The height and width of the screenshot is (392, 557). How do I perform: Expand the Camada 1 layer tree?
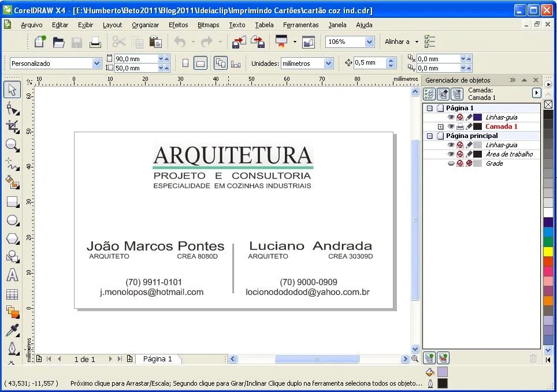(x=440, y=127)
